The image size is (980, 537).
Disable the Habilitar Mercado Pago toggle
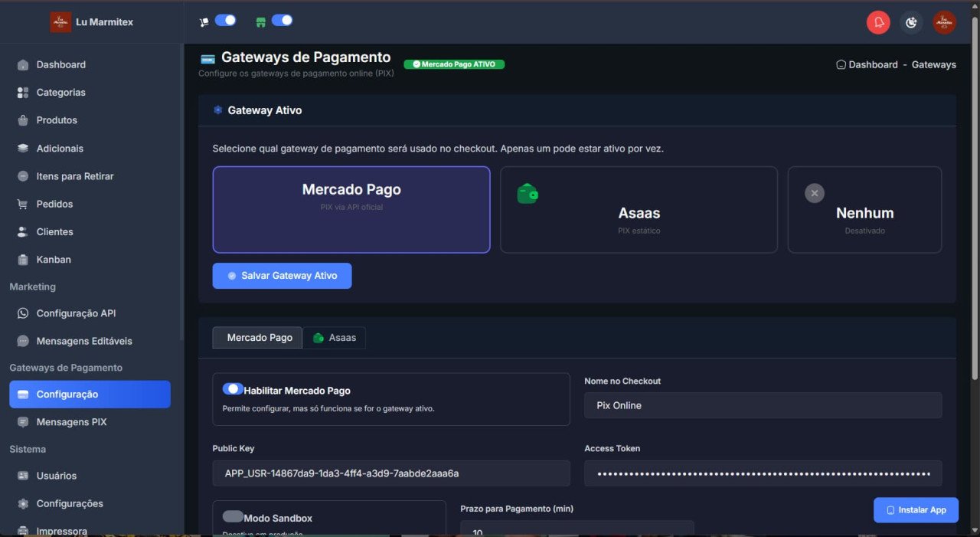click(233, 388)
